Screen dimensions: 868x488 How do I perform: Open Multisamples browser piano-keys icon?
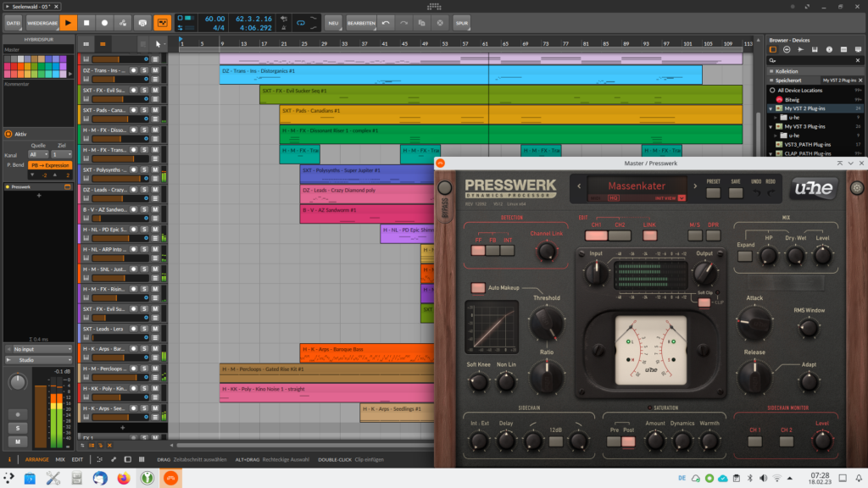[815, 50]
